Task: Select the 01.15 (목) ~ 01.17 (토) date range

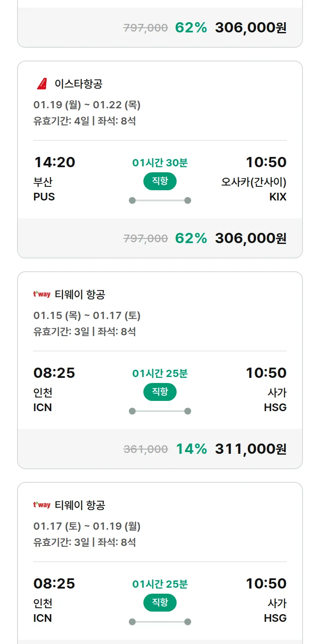Action: point(87,316)
